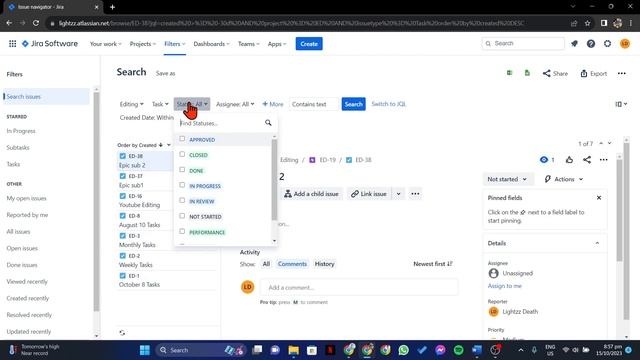Click the status list dropdown scrollbar
Screen dimensions: 640x360
click(274, 180)
